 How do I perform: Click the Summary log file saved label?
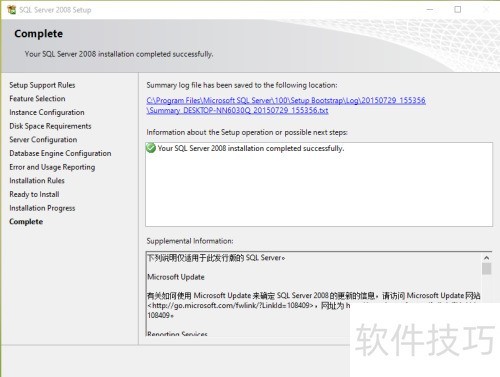click(242, 85)
